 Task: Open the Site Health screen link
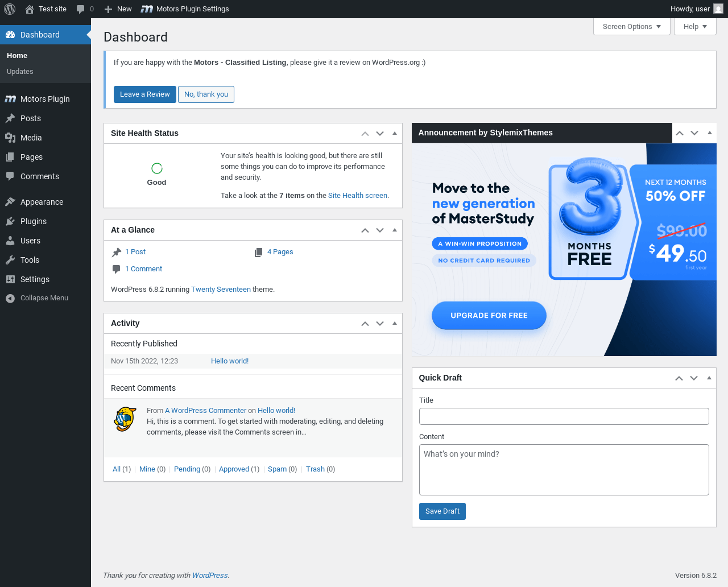[358, 196]
